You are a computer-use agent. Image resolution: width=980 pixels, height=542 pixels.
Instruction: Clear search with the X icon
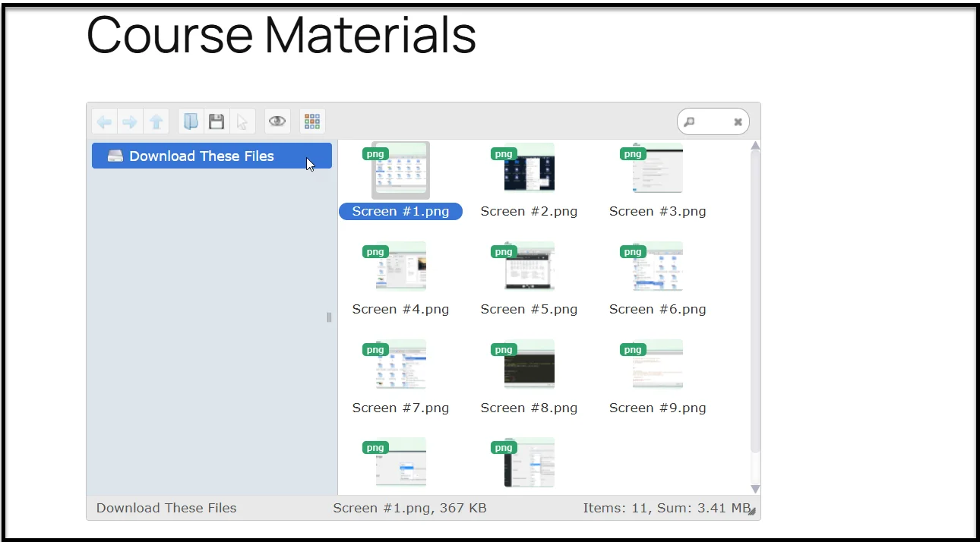738,122
